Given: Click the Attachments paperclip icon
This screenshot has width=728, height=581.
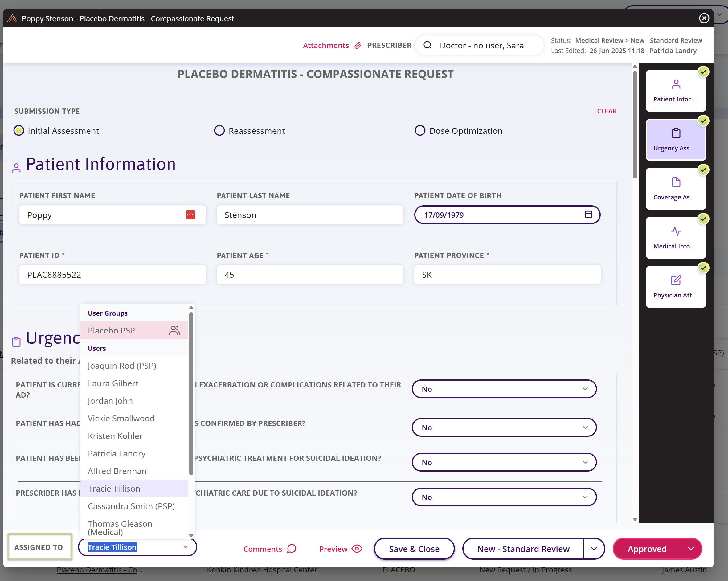Looking at the screenshot, I should point(358,45).
